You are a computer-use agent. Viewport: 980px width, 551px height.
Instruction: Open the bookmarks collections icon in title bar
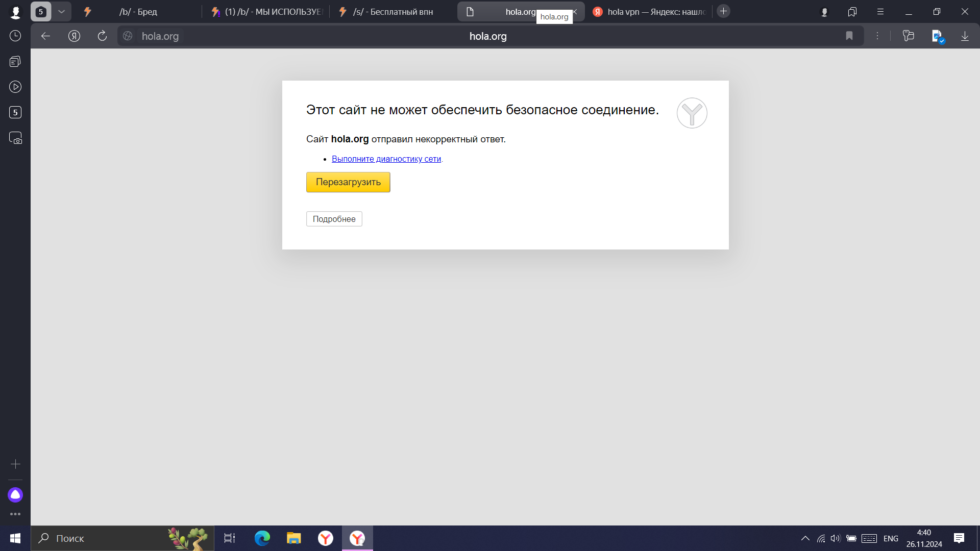852,12
